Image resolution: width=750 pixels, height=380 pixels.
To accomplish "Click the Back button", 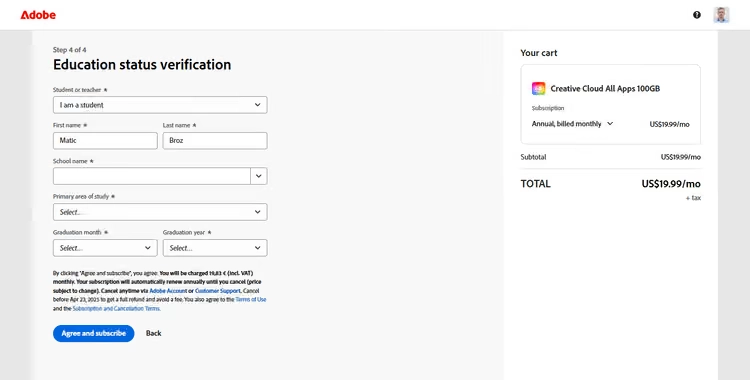I will [x=154, y=334].
